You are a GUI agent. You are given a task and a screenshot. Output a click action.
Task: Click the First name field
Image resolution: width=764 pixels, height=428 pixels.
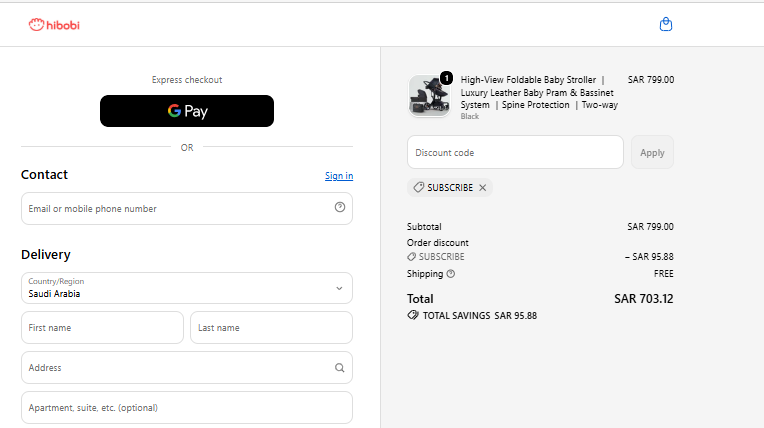pyautogui.click(x=102, y=328)
